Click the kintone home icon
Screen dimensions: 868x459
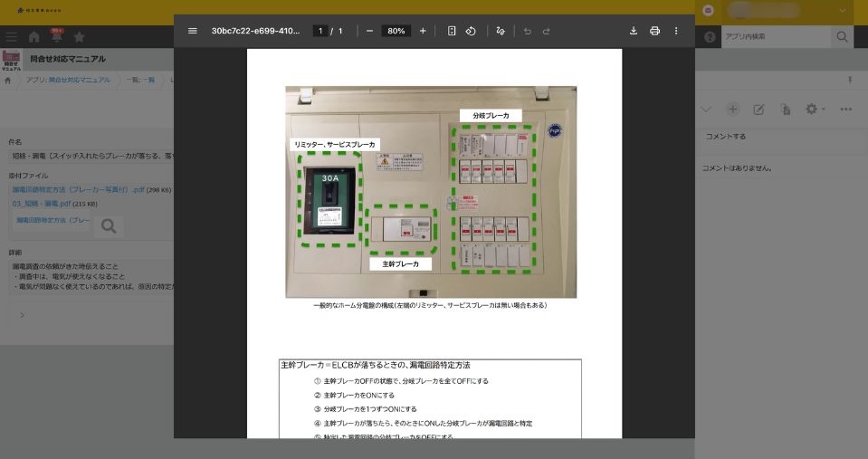point(34,37)
